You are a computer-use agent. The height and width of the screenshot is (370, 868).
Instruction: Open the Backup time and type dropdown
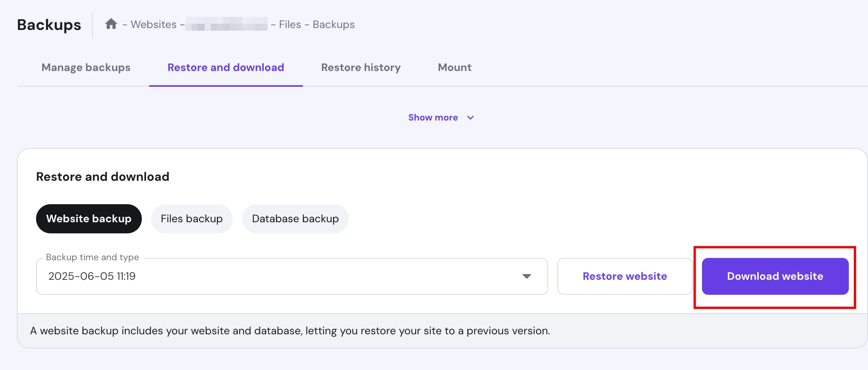(x=291, y=276)
